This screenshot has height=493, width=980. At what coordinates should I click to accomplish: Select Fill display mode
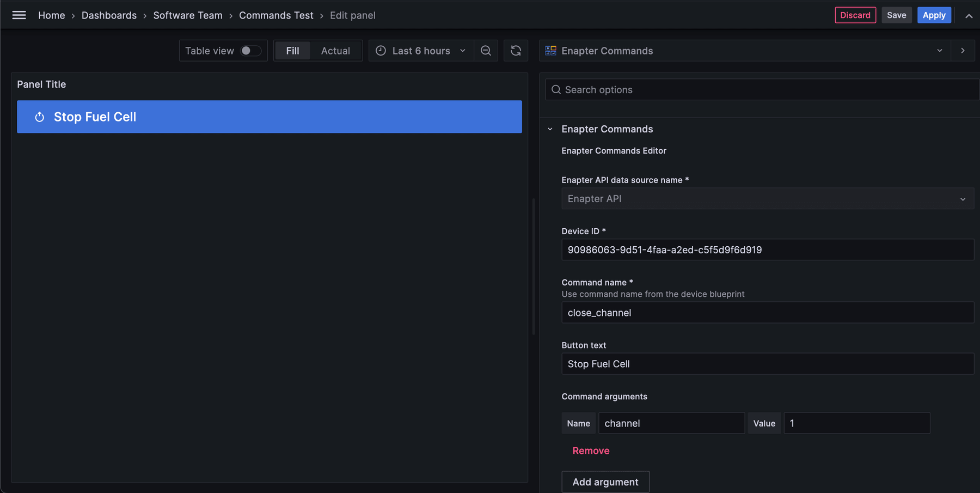click(292, 50)
